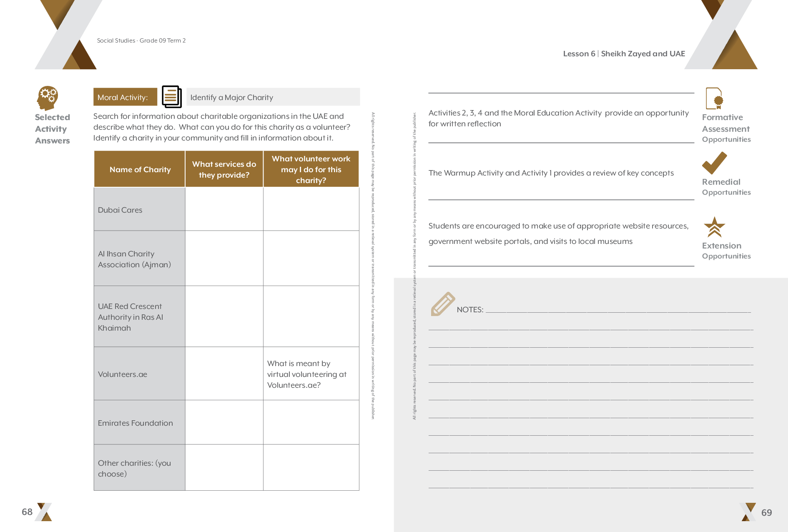This screenshot has width=788, height=532.
Task: Click the Volunteers.ae name cell
Action: tap(139, 374)
